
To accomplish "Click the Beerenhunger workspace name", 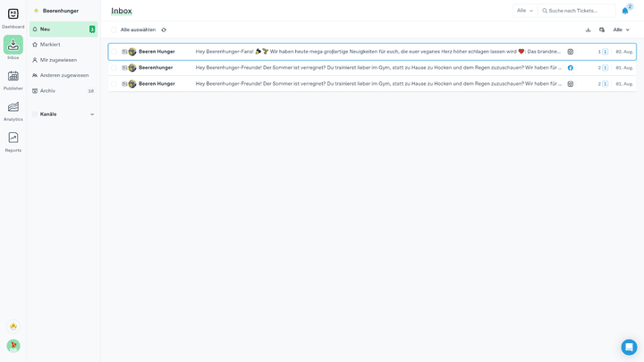I will click(61, 11).
